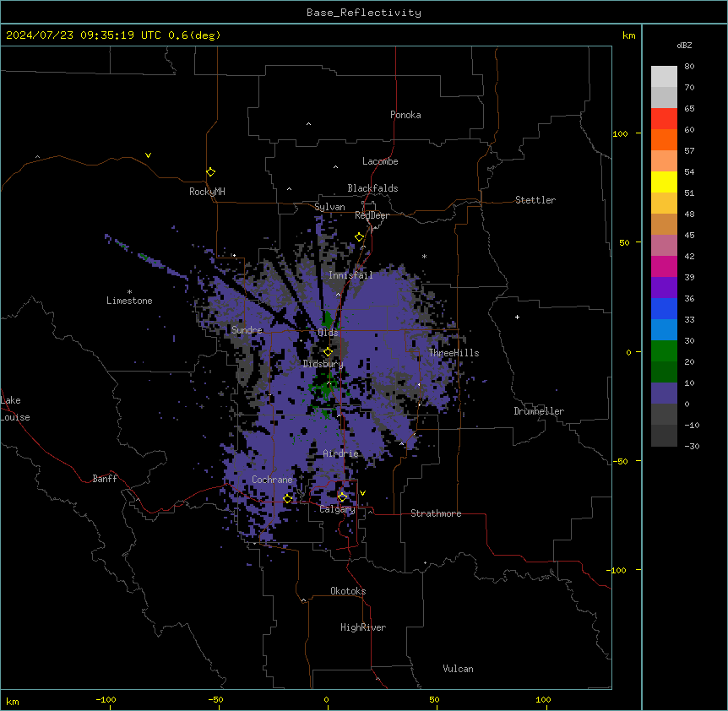Pick the slate purple 0-10 dBZ swatch

664,393
